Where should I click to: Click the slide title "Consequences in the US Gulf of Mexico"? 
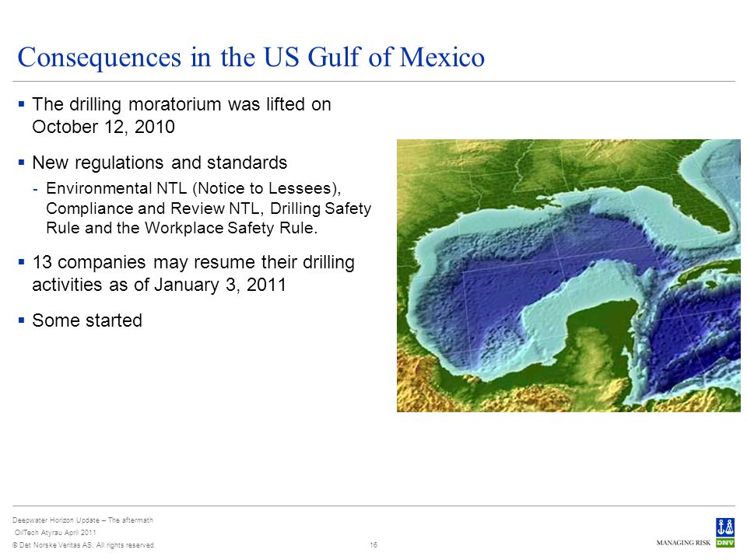[x=251, y=58]
